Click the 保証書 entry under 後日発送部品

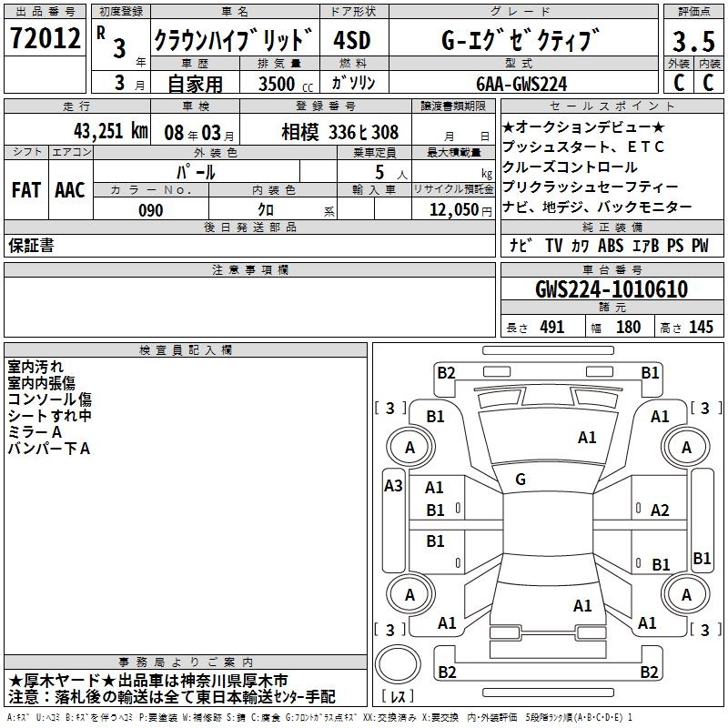pos(31,246)
